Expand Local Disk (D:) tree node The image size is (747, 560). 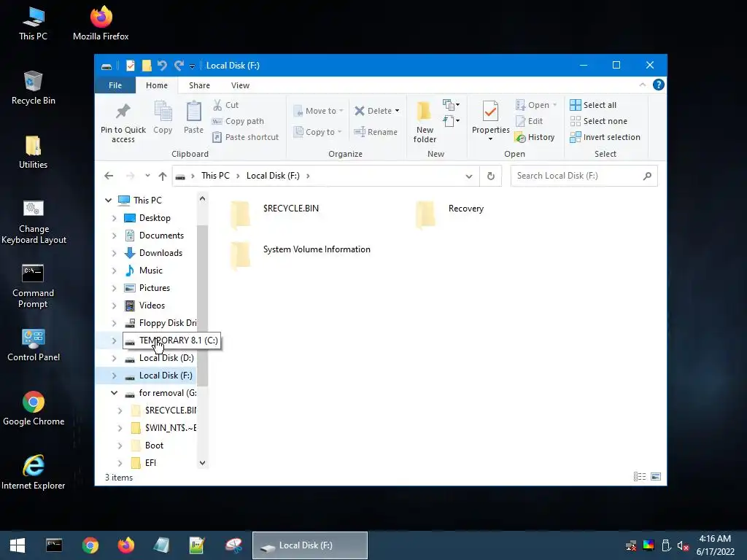114,358
